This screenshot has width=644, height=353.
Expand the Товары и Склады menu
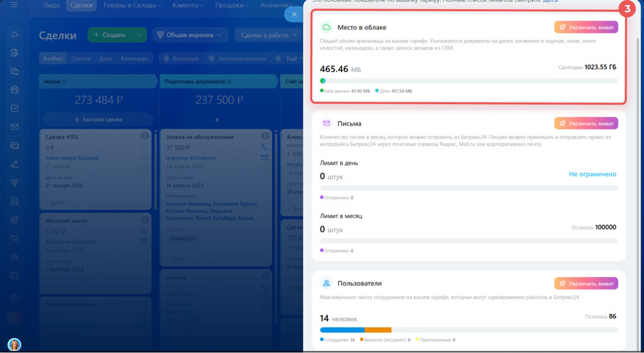tap(132, 6)
